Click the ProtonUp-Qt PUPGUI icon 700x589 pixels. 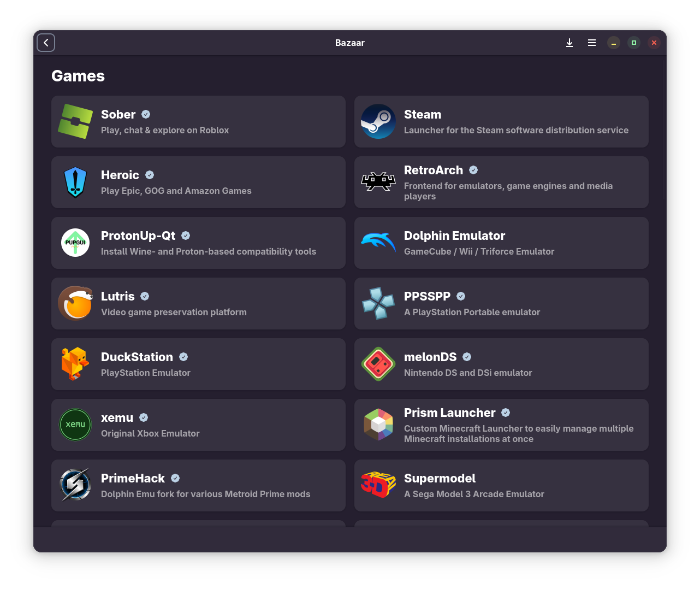[75, 243]
